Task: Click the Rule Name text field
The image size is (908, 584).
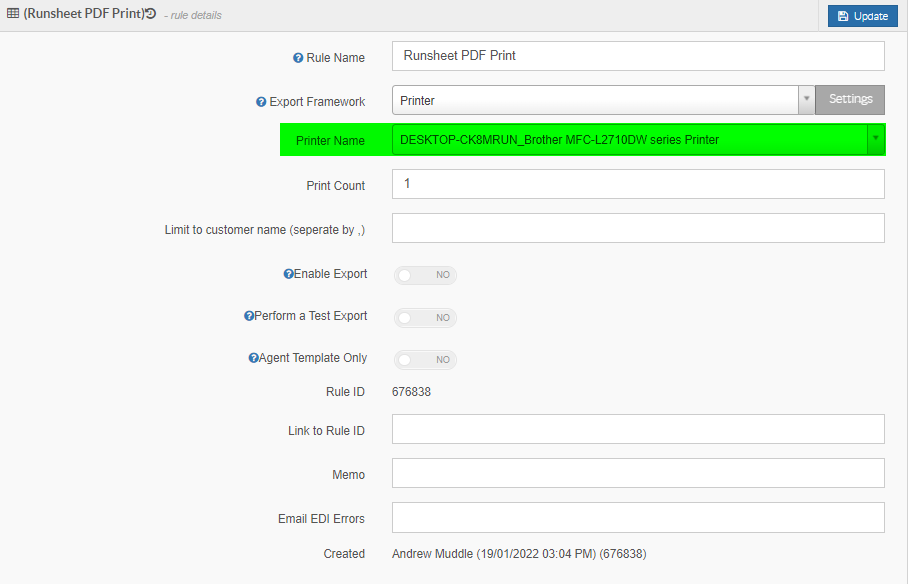Action: click(x=638, y=56)
